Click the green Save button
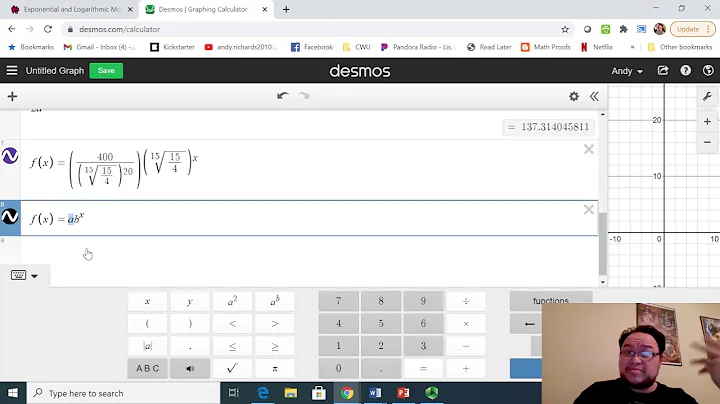Viewport: 720px width, 404px height. [106, 71]
